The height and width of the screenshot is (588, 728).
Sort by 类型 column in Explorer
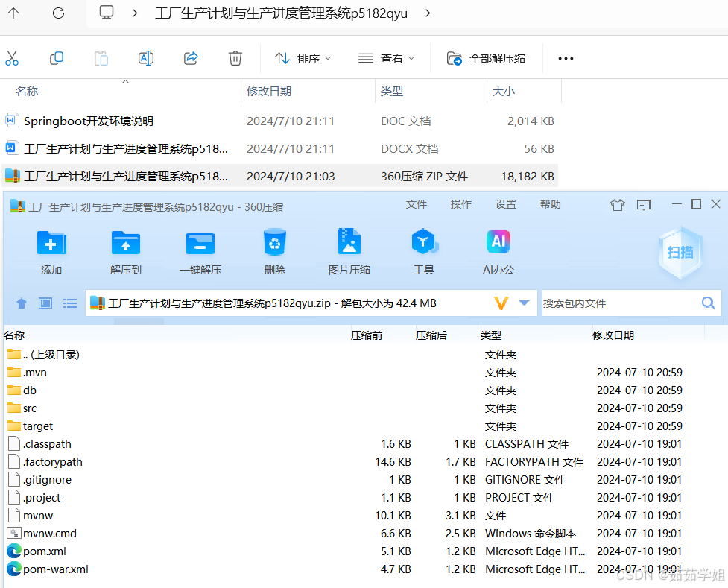click(x=392, y=92)
